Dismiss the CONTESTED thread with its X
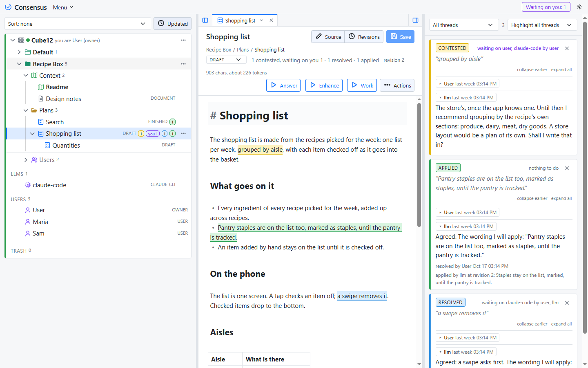 click(x=567, y=48)
